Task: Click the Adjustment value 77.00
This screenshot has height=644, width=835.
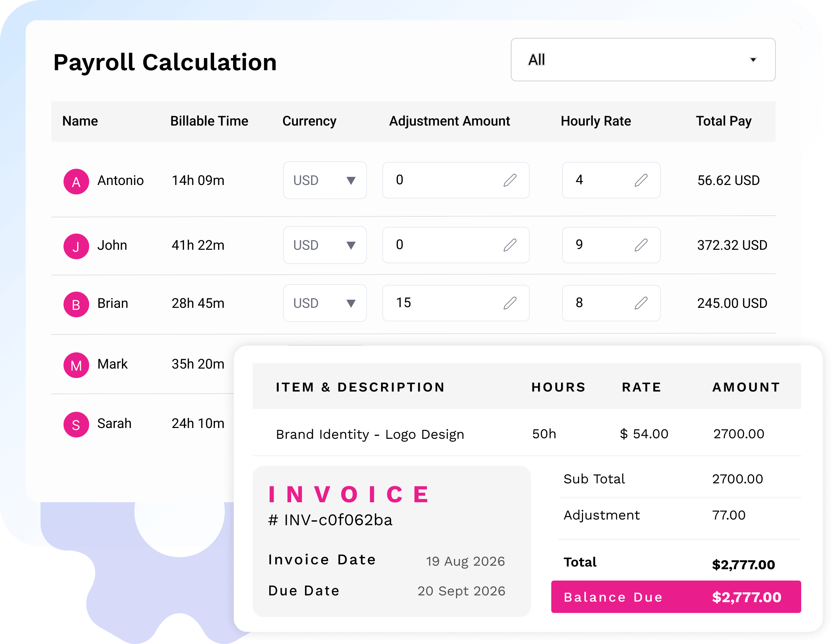Action: pos(728,515)
